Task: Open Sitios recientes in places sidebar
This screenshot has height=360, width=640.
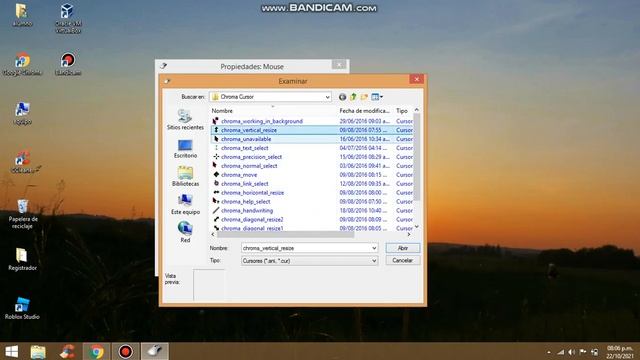Action: coord(185,120)
